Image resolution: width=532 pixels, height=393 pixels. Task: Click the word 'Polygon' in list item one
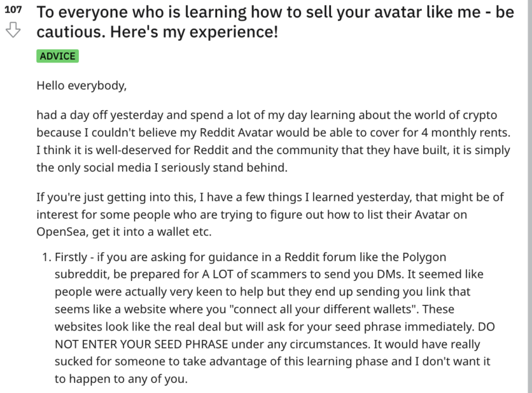coord(424,257)
